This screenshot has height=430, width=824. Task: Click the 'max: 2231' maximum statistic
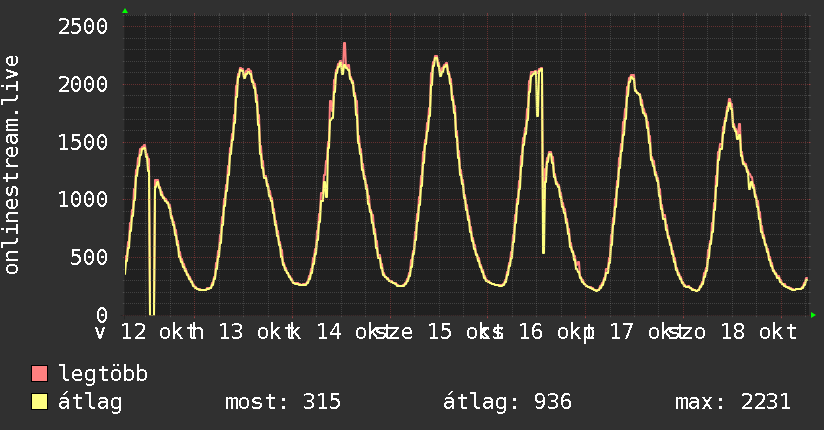pyautogui.click(x=733, y=403)
